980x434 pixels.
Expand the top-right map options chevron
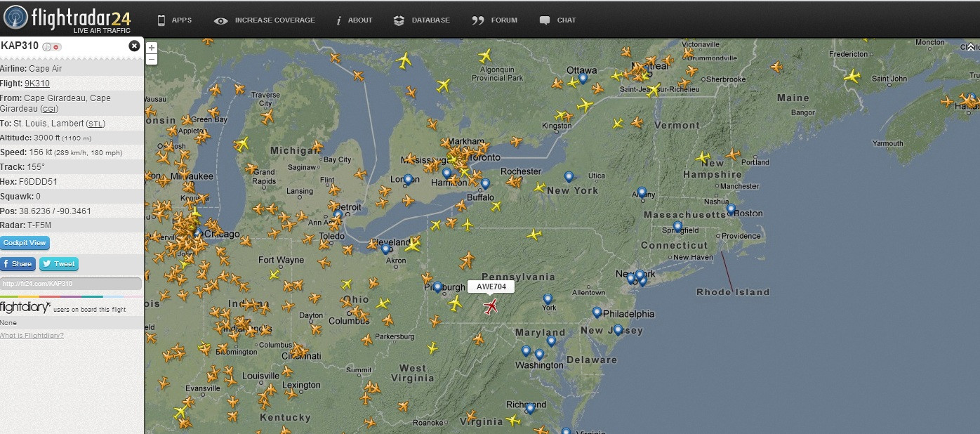point(972,47)
